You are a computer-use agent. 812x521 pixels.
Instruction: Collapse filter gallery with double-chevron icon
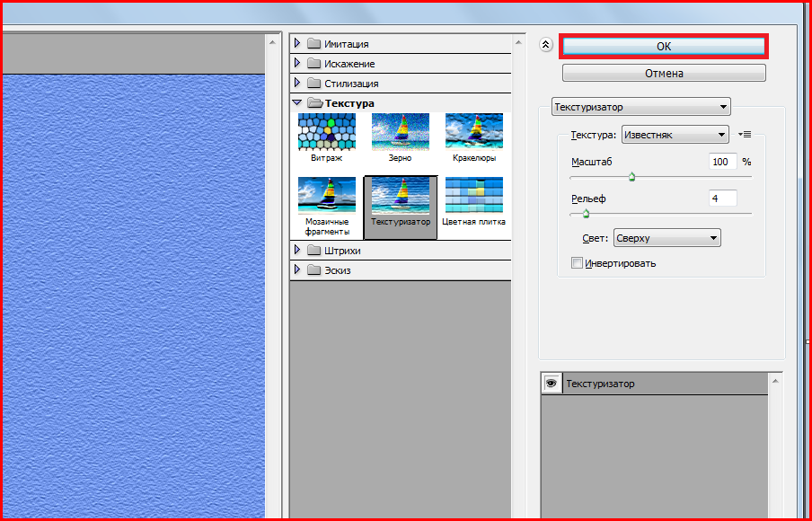click(x=545, y=45)
